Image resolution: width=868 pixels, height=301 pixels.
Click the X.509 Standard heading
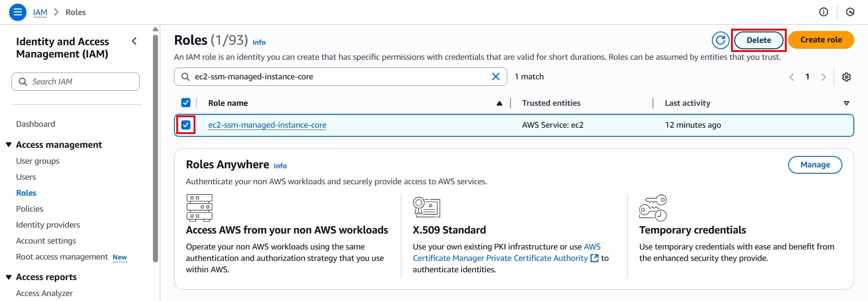(449, 230)
